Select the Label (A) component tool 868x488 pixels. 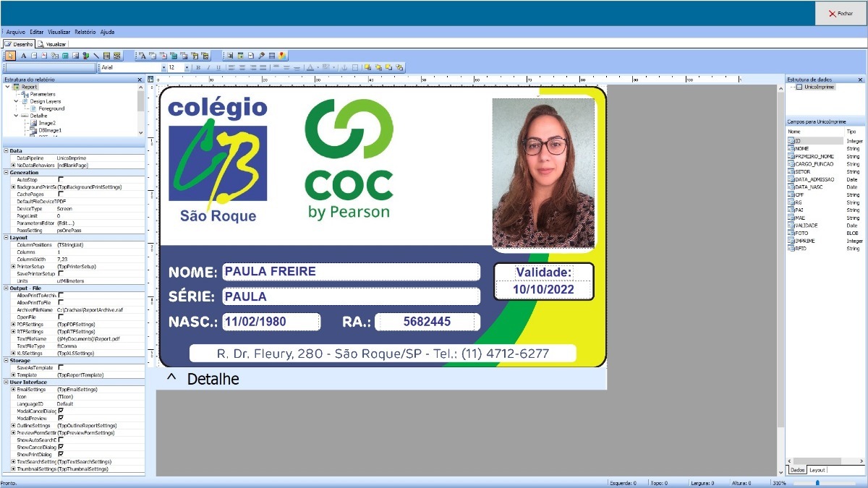click(23, 55)
